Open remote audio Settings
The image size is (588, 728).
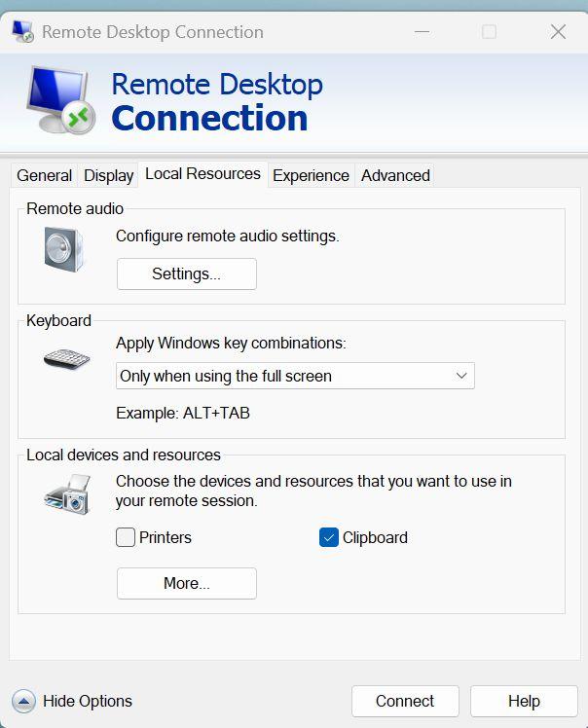(x=186, y=274)
